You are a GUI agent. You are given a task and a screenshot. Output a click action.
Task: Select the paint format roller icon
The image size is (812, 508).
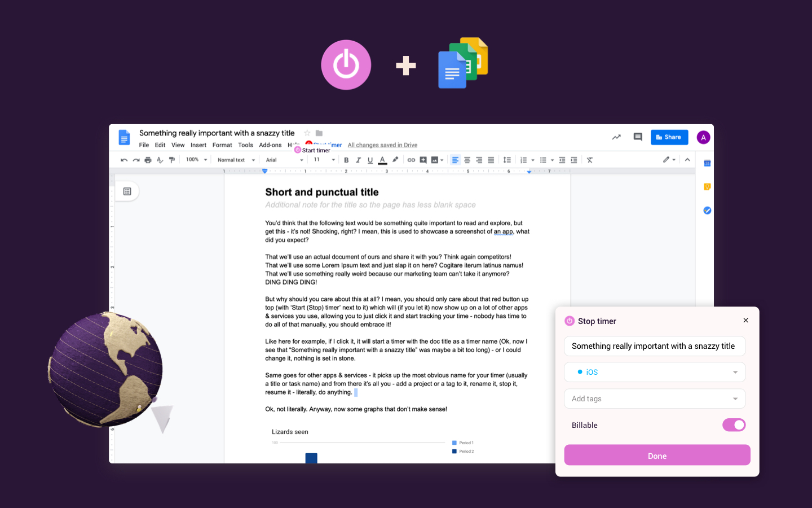(x=172, y=160)
